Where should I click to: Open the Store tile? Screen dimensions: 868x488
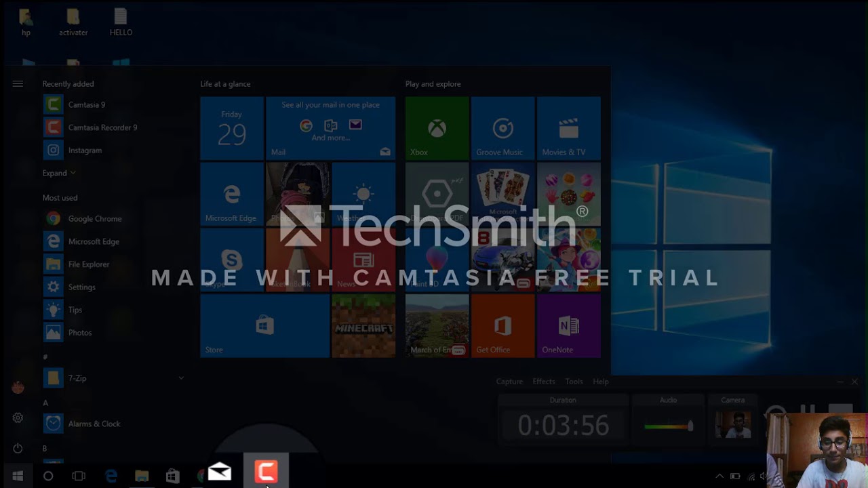coord(265,326)
